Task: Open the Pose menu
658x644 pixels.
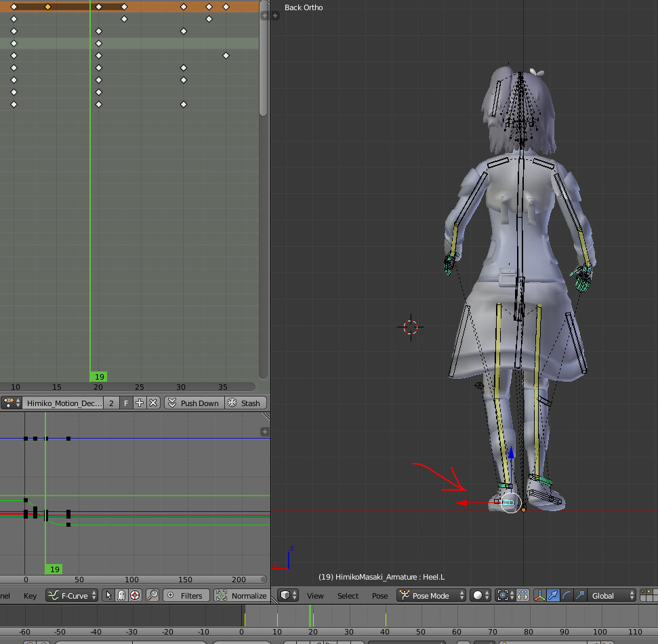Action: pyautogui.click(x=380, y=595)
